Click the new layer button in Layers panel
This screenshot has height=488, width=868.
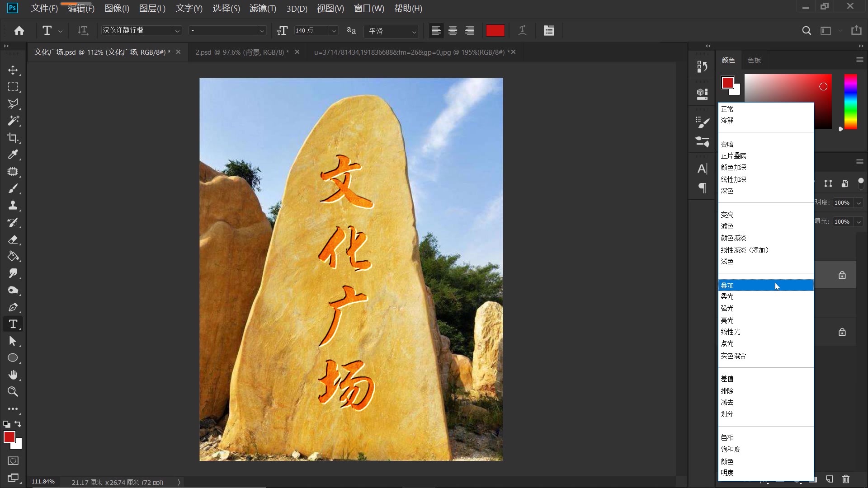(829, 479)
